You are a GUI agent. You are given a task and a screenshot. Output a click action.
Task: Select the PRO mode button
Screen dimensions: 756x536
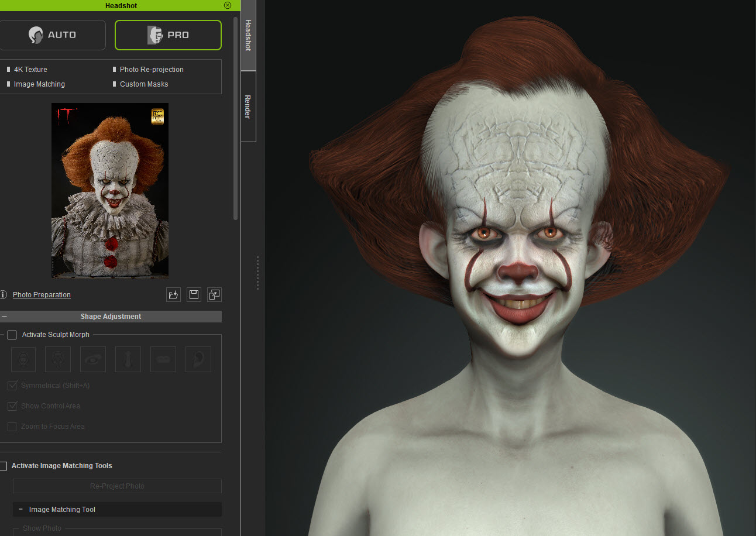coord(168,35)
